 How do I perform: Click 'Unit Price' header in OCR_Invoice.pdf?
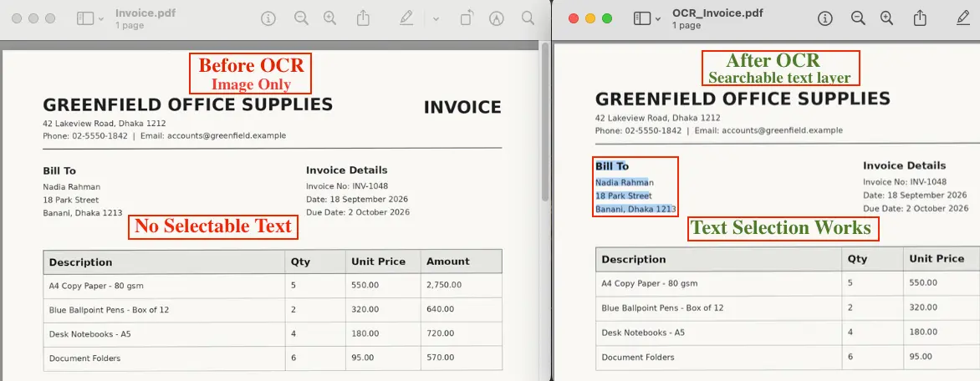point(937,258)
